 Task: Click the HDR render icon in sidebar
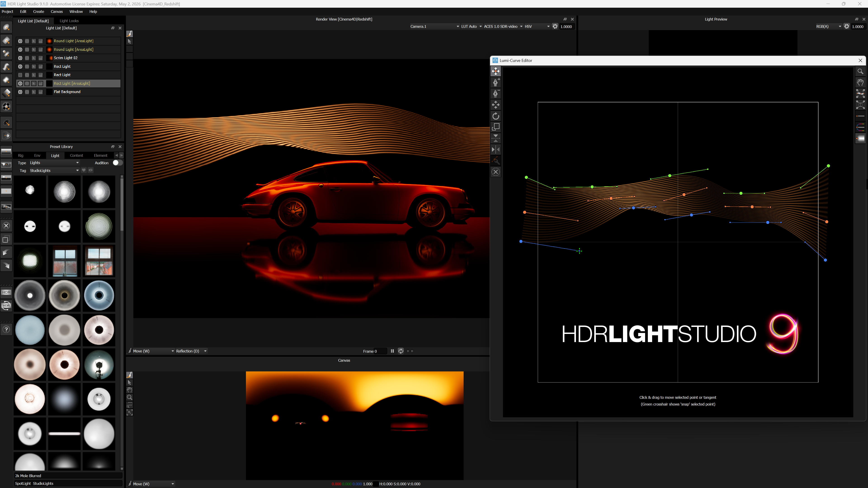(x=6, y=292)
